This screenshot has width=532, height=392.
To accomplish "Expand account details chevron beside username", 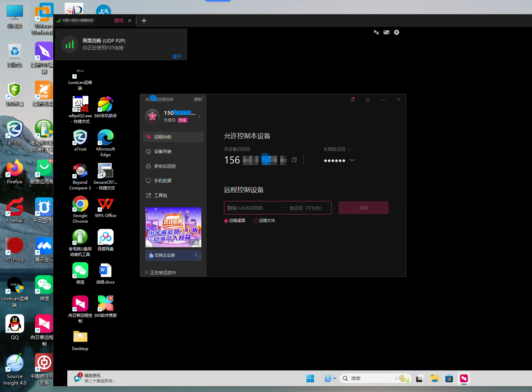I will 199,116.
